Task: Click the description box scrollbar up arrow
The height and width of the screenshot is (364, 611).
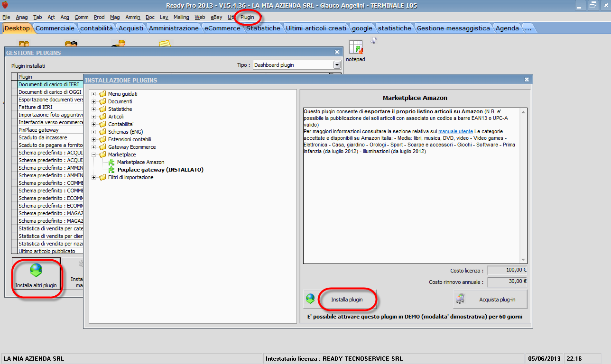Action: pyautogui.click(x=523, y=112)
